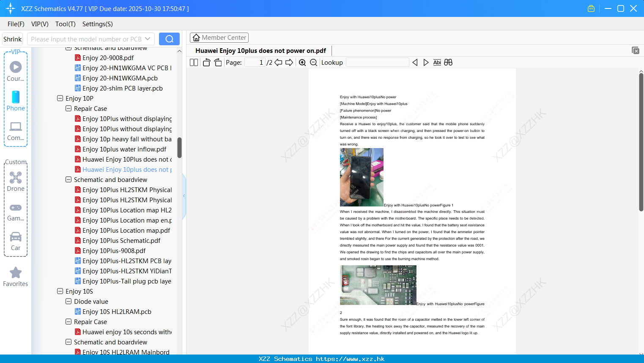This screenshot has height=363, width=644.
Task: Close the PDF panel icon at right
Action: [636, 50]
